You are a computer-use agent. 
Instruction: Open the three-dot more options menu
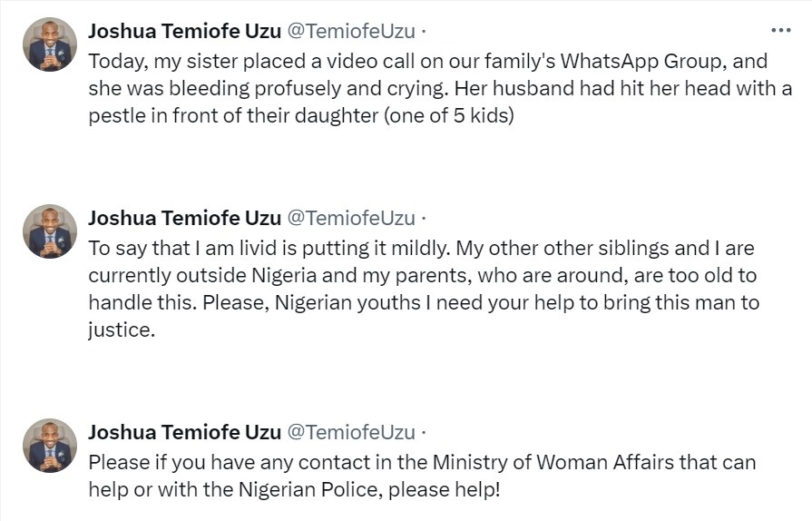(780, 30)
